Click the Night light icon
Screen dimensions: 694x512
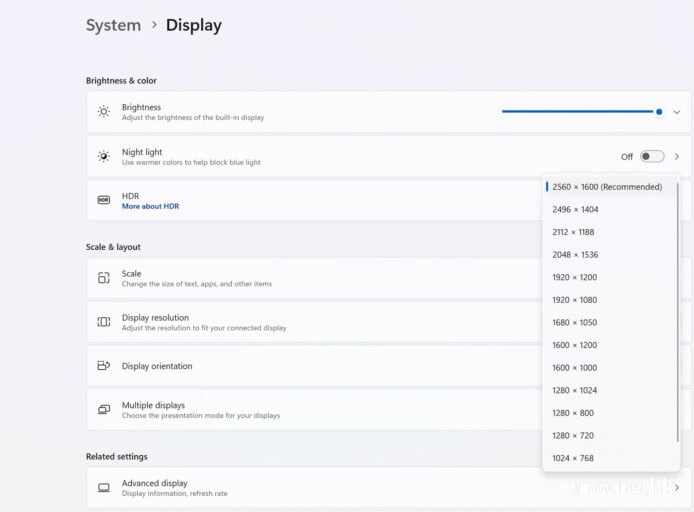[103, 157]
